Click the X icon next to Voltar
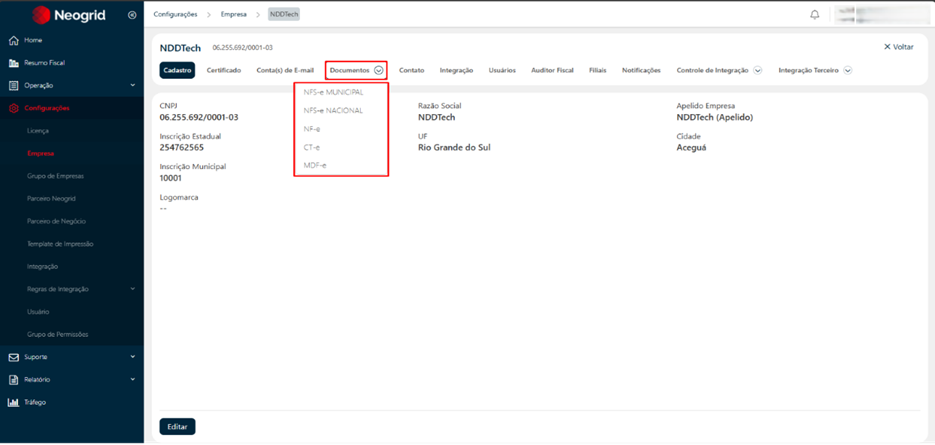The height and width of the screenshot is (445, 935). pyautogui.click(x=887, y=47)
